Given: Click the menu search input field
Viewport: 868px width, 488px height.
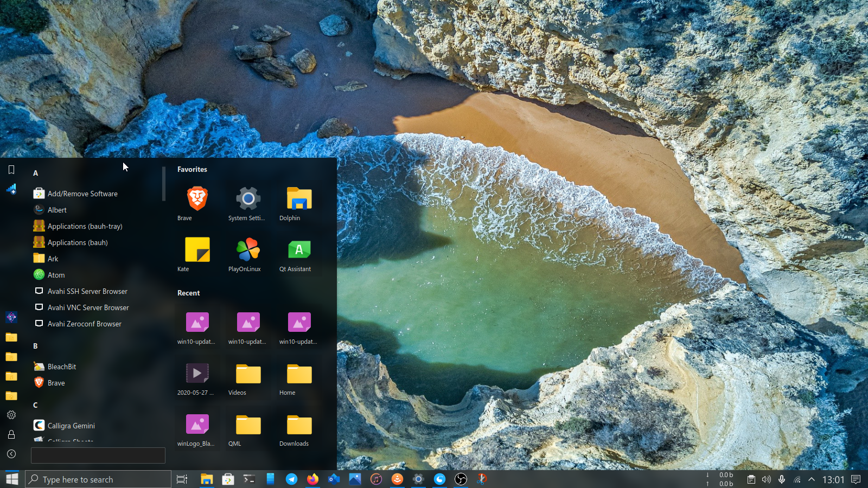Looking at the screenshot, I should click(x=98, y=455).
